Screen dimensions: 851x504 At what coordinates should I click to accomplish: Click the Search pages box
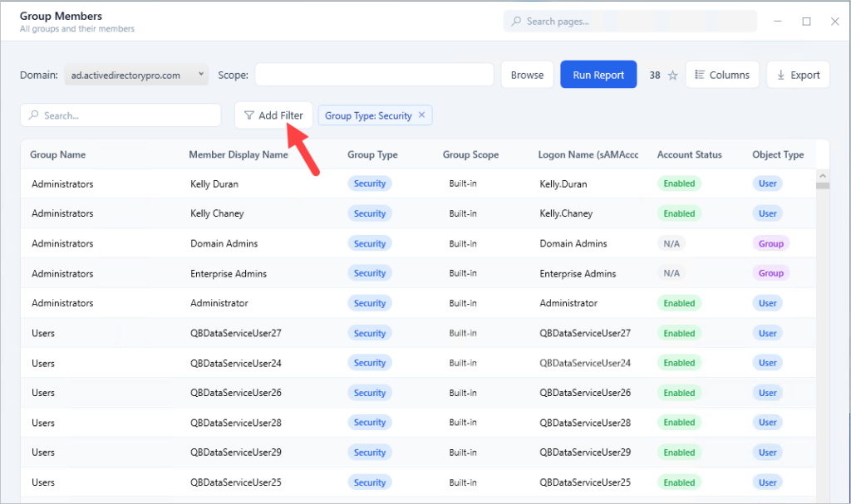point(630,21)
